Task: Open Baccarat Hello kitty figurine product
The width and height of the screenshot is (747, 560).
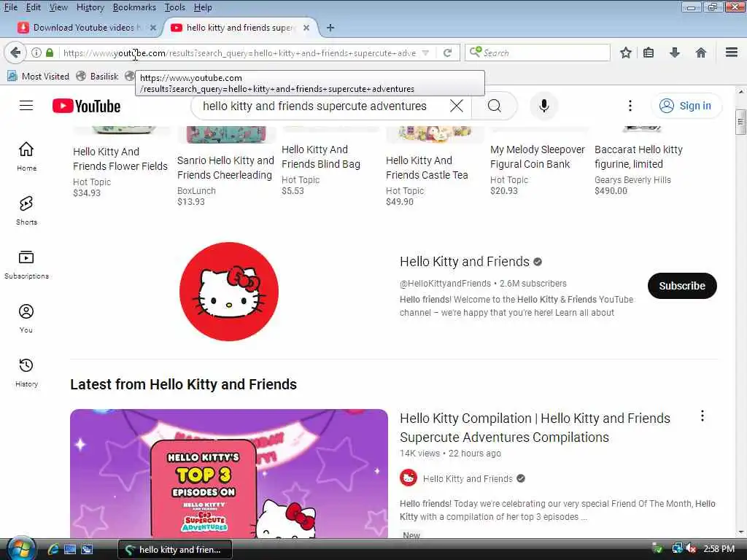Action: (x=638, y=157)
